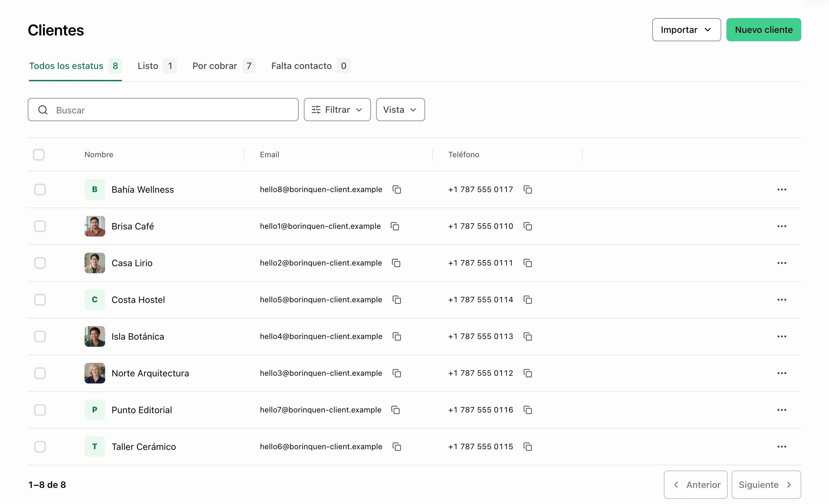The height and width of the screenshot is (504, 829).
Task: Switch to Todos los estatus tab
Action: (x=75, y=66)
